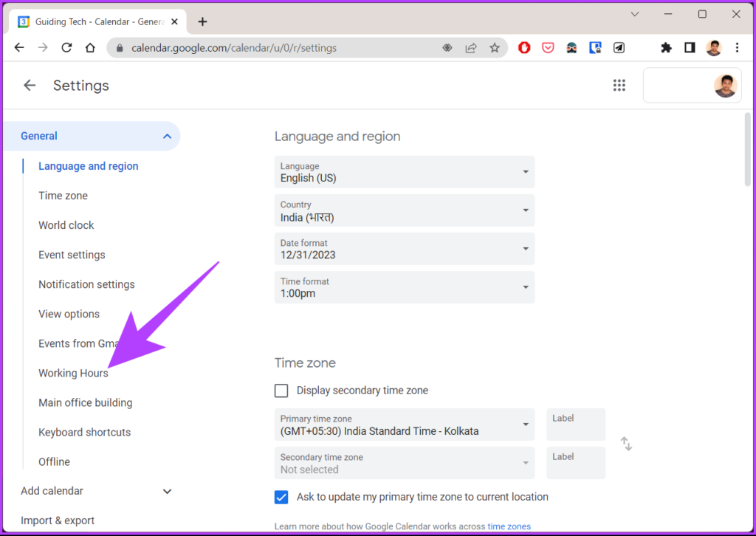756x536 pixels.
Task: Click the eye tracking-protection icon in address bar
Action: 447,48
